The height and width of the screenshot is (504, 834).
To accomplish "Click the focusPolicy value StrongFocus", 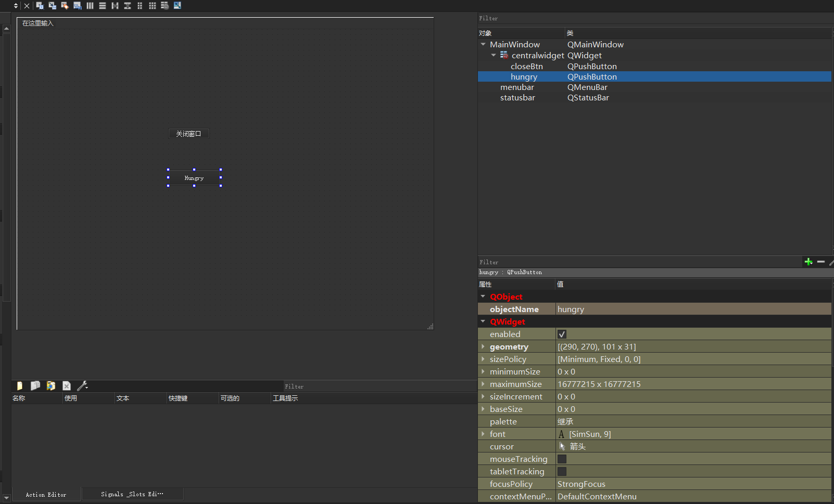I will pyautogui.click(x=693, y=484).
